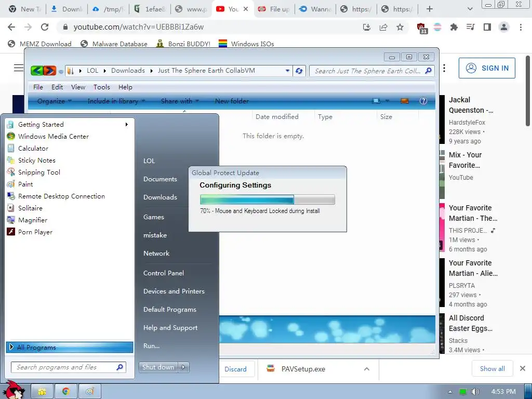The width and height of the screenshot is (532, 399).
Task: Open the YouTube settings three-dot icon
Action: 444,68
